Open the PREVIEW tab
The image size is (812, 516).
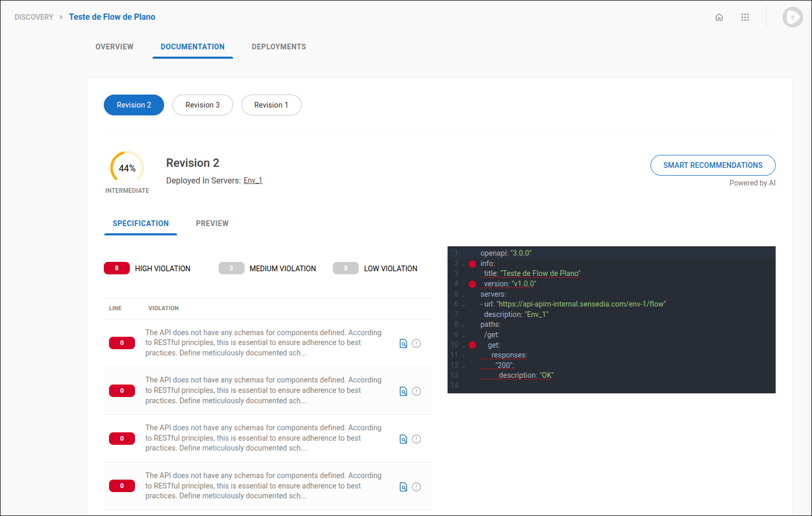pyautogui.click(x=212, y=223)
